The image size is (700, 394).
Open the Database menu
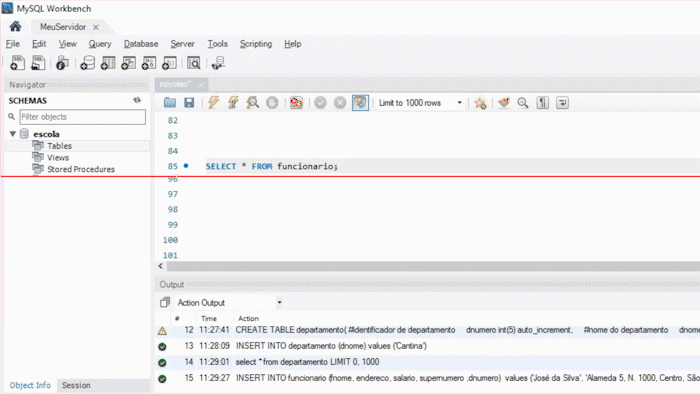coord(141,44)
